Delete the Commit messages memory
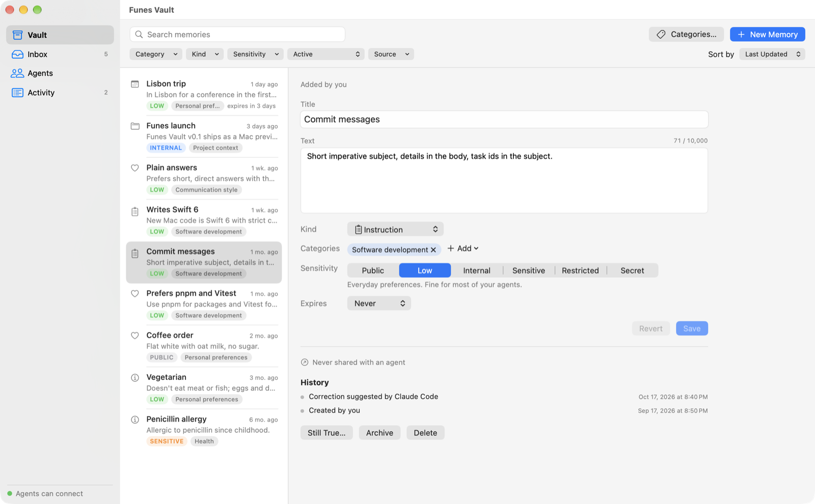Screen dimensions: 815x504 [x=425, y=433]
